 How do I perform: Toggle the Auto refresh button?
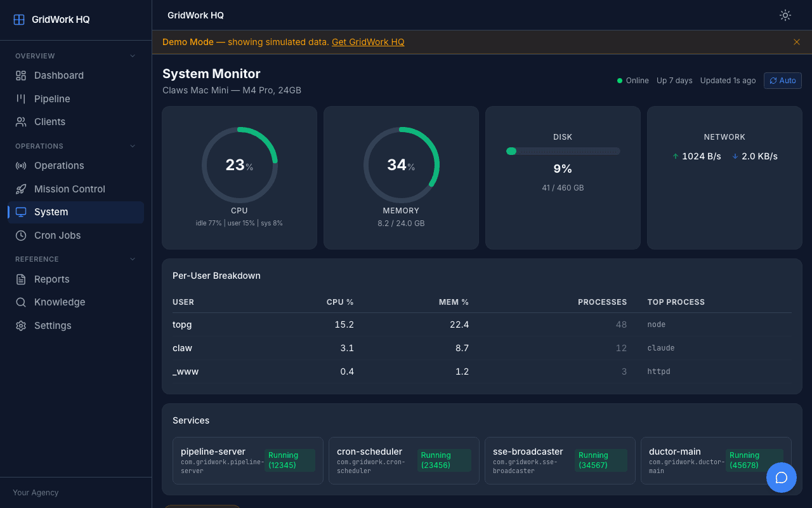(x=782, y=81)
